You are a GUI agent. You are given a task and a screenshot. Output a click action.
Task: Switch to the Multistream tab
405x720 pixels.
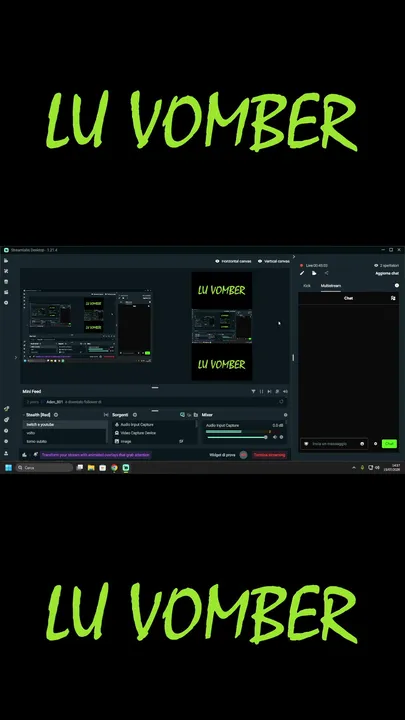pos(331,286)
